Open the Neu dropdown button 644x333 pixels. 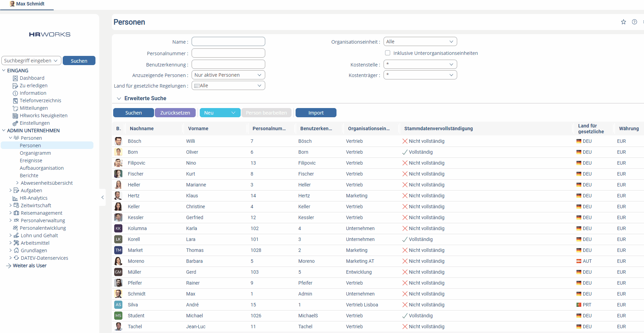coord(220,113)
